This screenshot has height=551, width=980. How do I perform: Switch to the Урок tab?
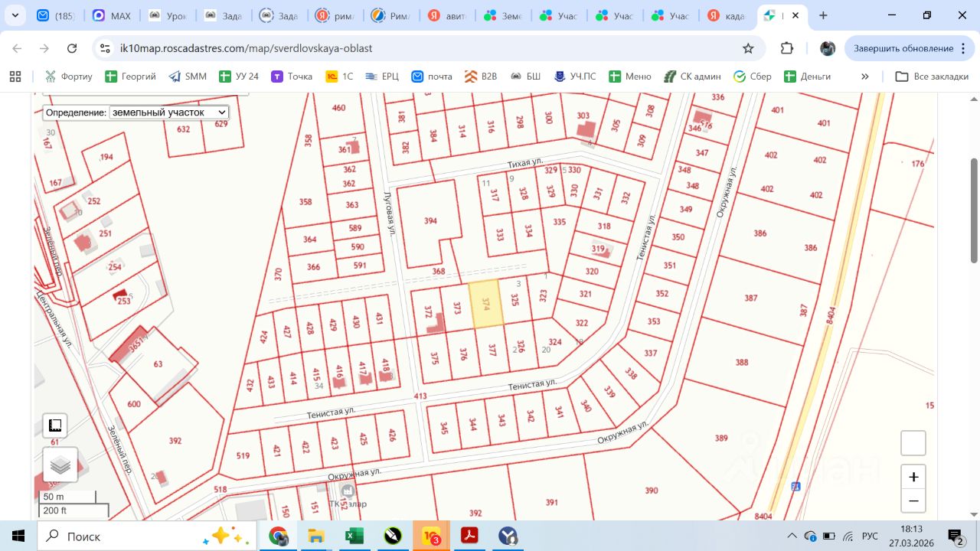coord(167,15)
